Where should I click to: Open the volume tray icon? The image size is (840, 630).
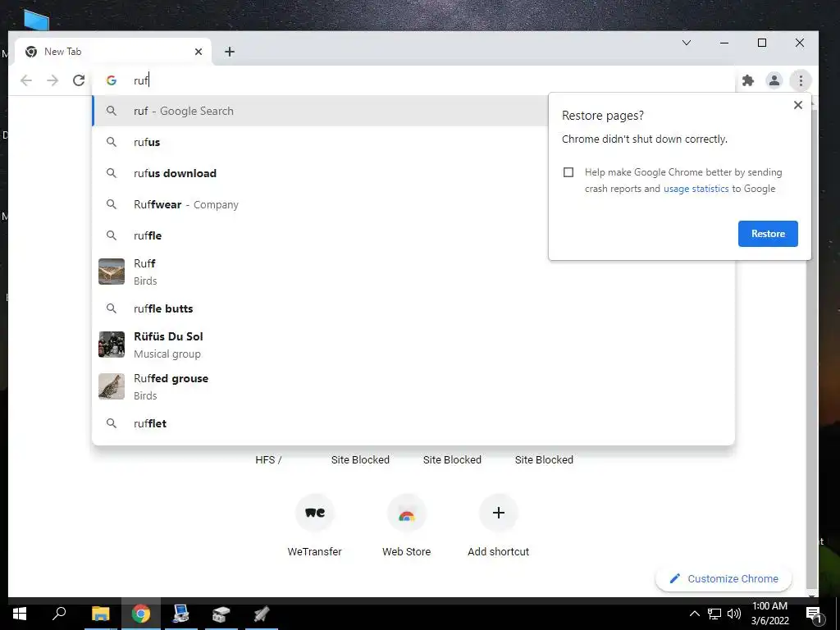734,614
